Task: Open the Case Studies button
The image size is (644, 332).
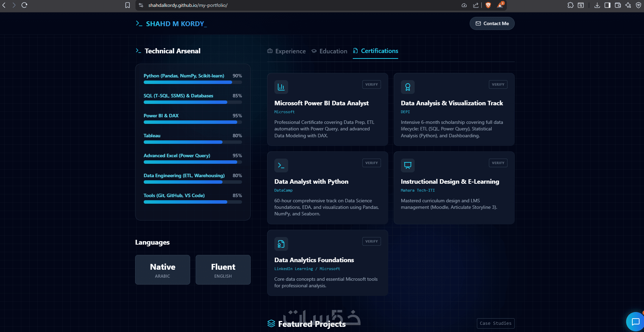Action: point(495,323)
